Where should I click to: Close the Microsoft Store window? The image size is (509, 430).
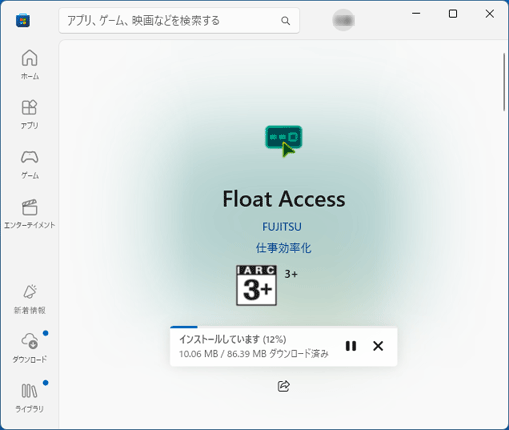[x=490, y=14]
